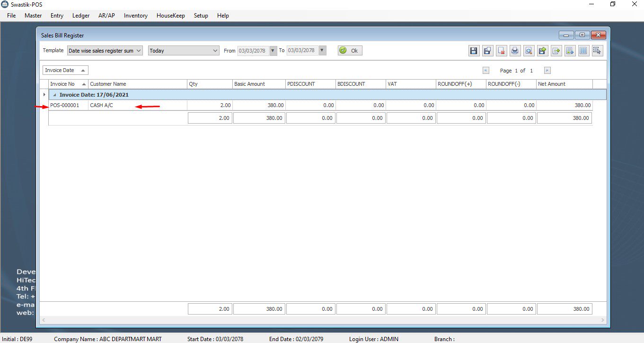Print the sales bill register
Screen dimensions: 644x343
point(515,51)
